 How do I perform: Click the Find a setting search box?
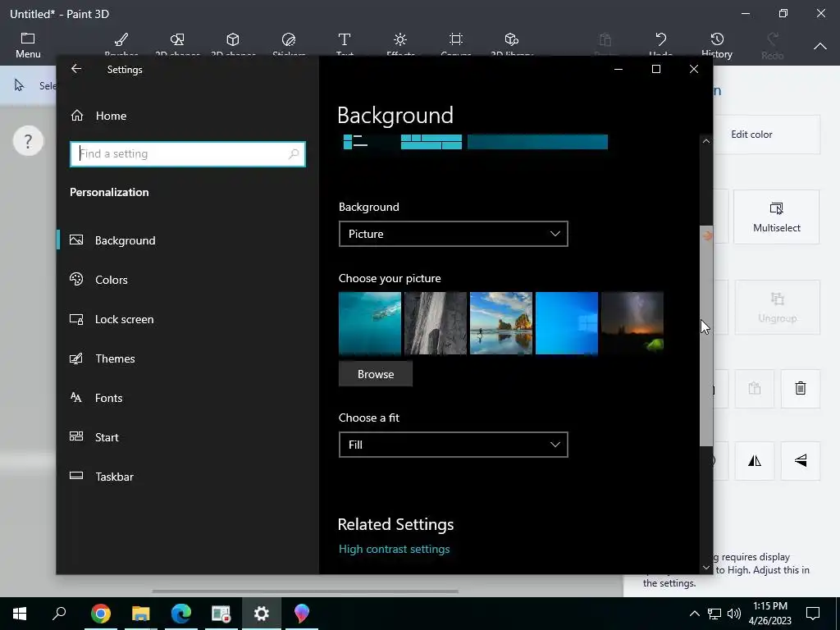[188, 154]
